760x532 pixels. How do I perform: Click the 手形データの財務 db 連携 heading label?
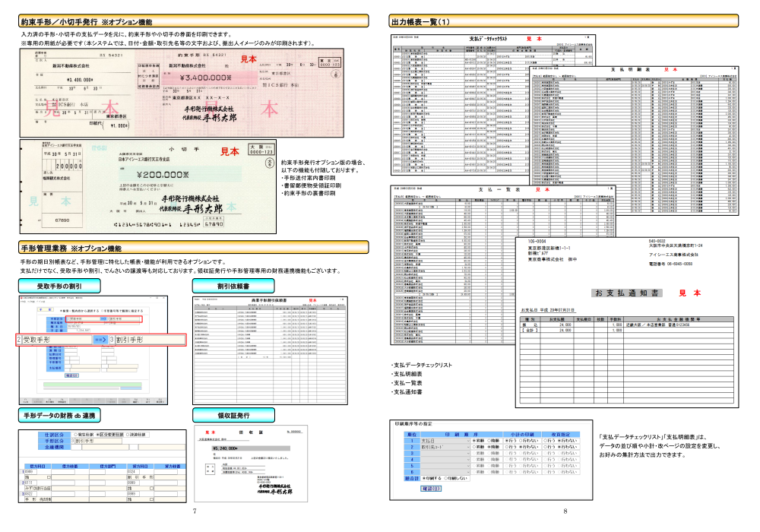tap(59, 415)
